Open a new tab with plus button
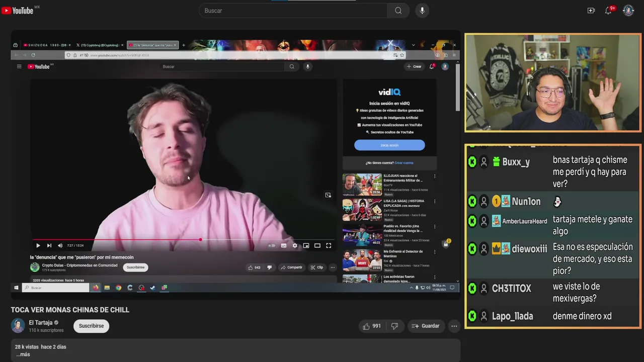This screenshot has height=362, width=644. point(183,45)
